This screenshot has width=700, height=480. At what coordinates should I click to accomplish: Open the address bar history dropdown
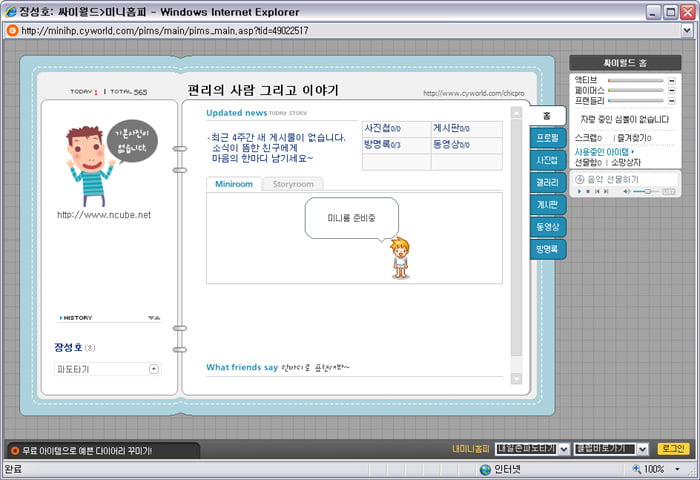[687, 31]
